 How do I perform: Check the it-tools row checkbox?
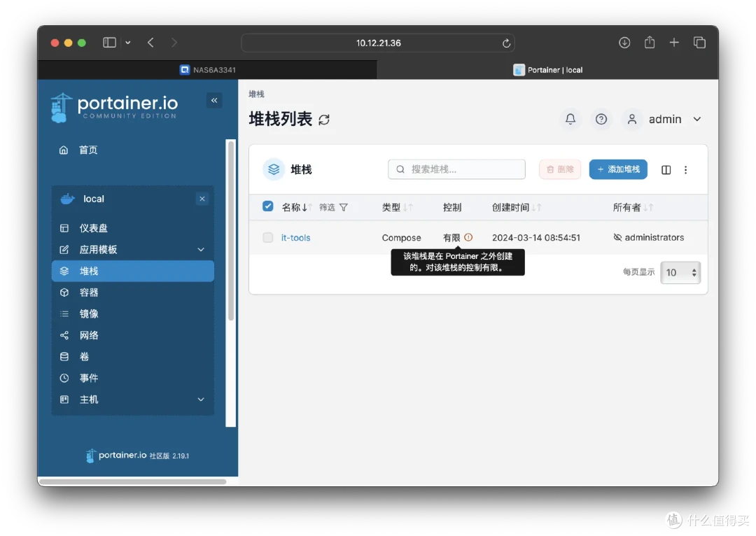[267, 237]
